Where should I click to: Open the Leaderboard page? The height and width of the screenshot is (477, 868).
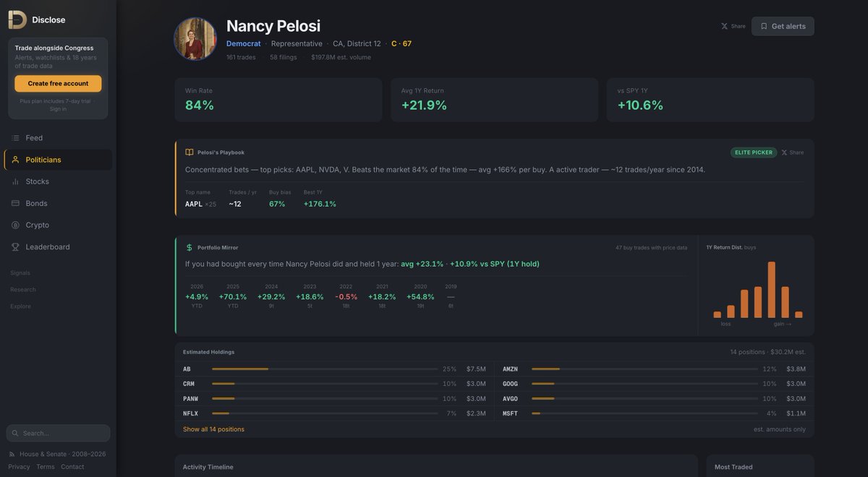pyautogui.click(x=58, y=246)
